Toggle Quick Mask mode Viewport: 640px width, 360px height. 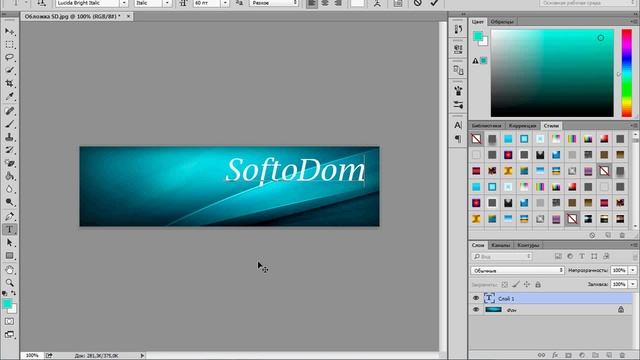pyautogui.click(x=9, y=322)
